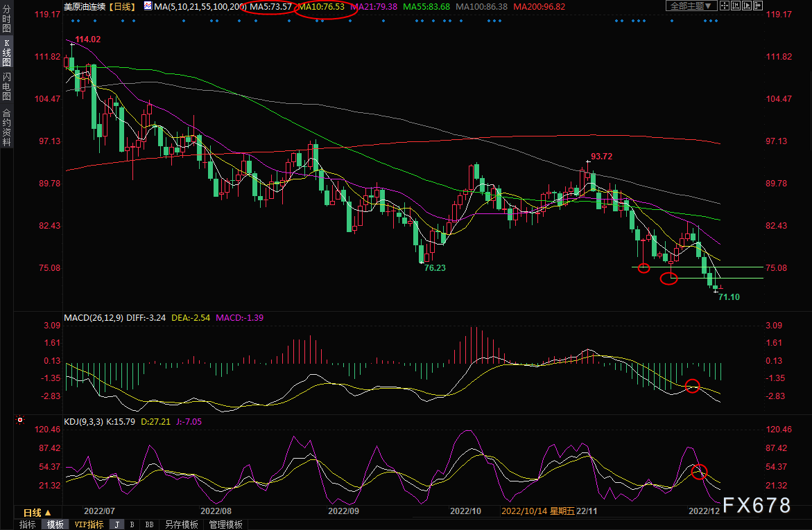Image resolution: width=812 pixels, height=530 pixels.
Task: Click the DIFF:-3.24 value
Action: [146, 318]
